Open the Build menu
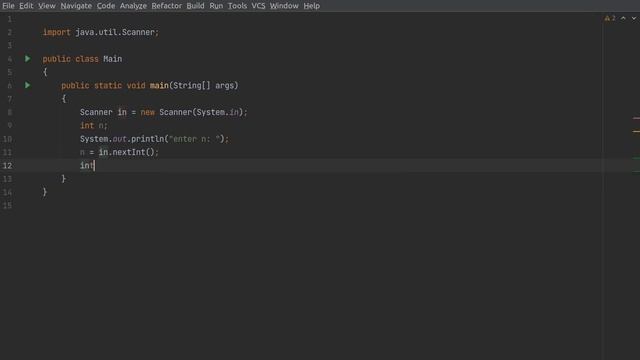640x360 pixels. coord(195,6)
